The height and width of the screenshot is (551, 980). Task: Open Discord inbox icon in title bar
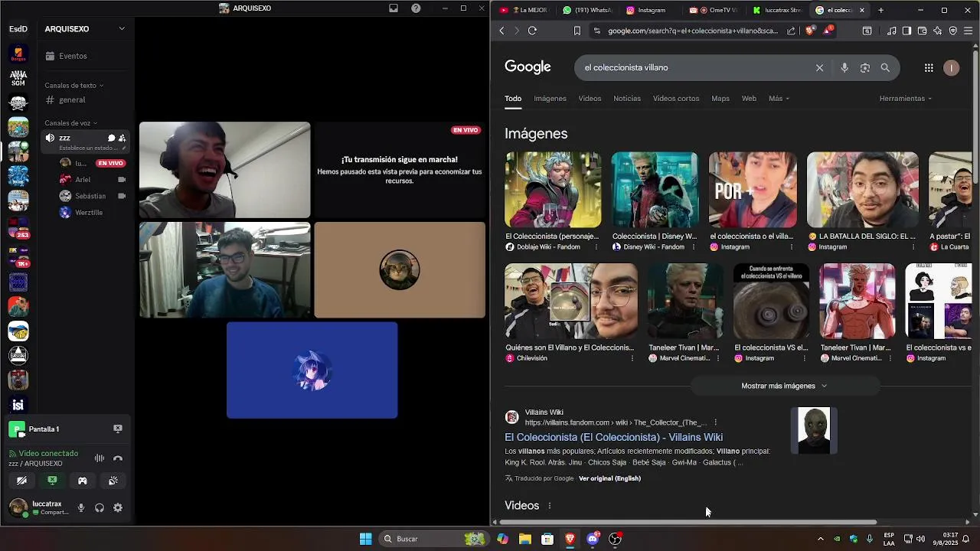pyautogui.click(x=394, y=8)
